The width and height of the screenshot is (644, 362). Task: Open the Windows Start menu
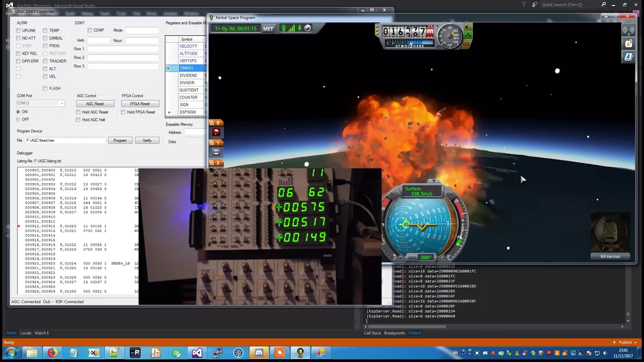click(11, 353)
